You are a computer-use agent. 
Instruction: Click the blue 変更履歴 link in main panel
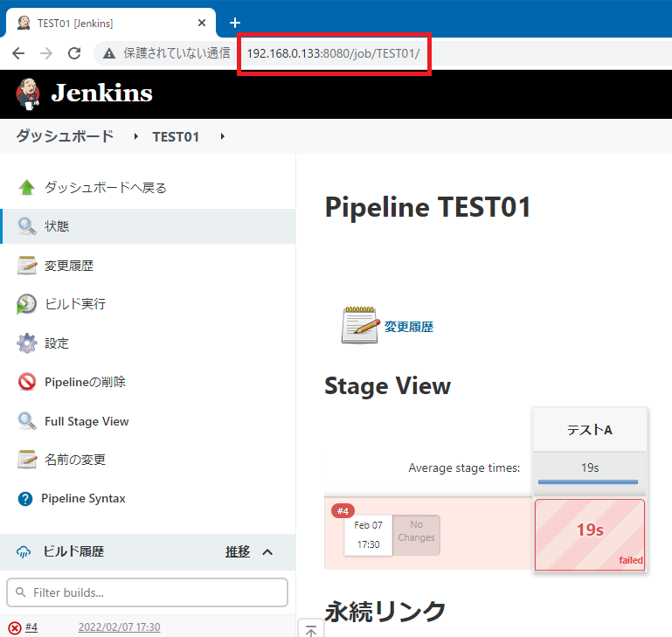[x=409, y=327]
